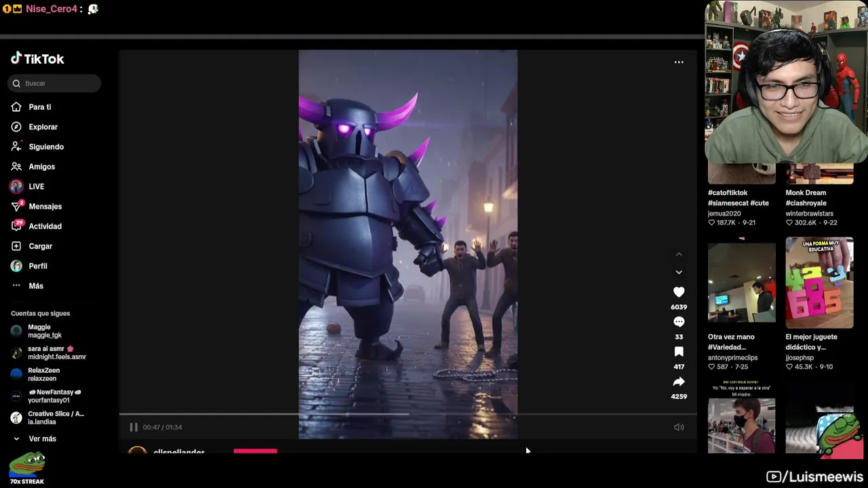Click the Nise_Cero4 chat username

[52, 9]
